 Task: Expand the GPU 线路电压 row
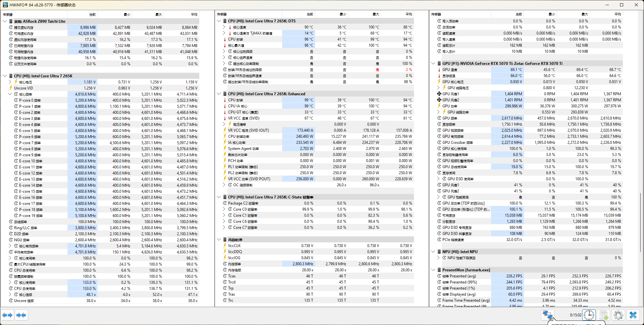pyautogui.click(x=438, y=88)
